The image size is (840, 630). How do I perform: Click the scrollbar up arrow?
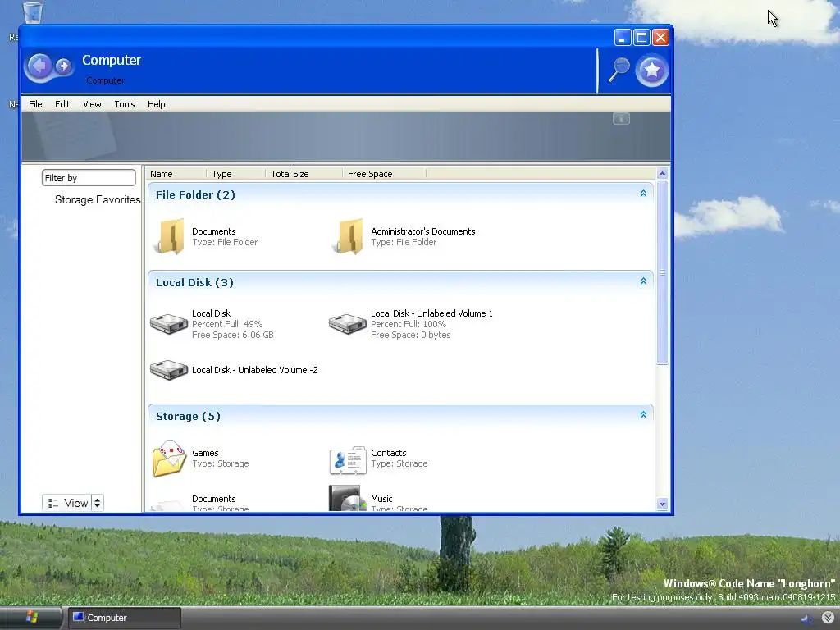(x=662, y=174)
